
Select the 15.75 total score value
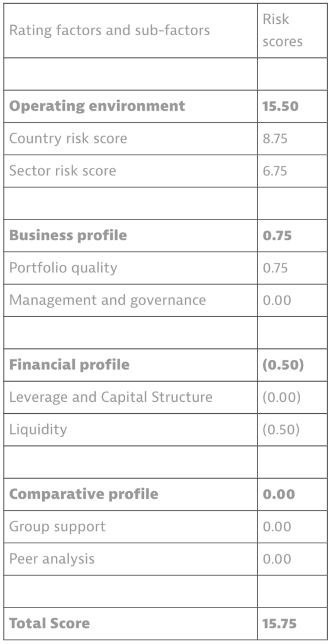click(x=279, y=623)
